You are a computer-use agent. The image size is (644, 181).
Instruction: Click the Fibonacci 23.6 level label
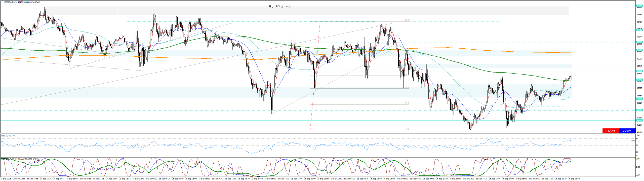(x=407, y=103)
